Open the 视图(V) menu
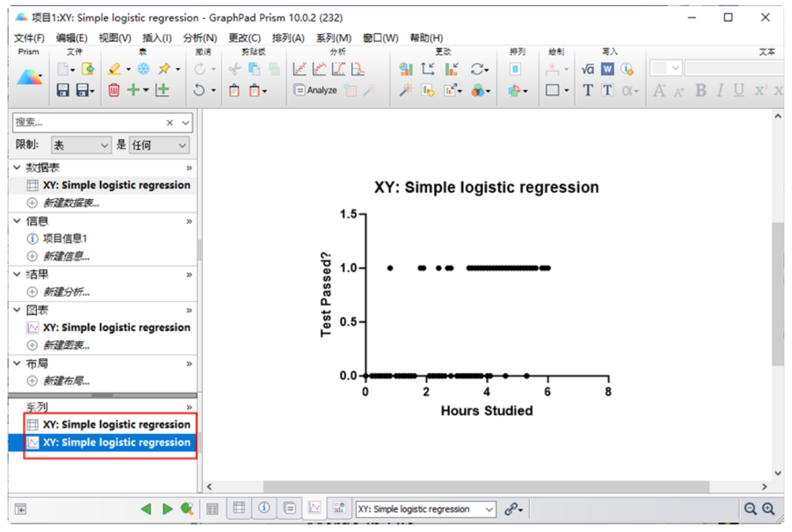This screenshot has height=532, width=792. coord(115,38)
